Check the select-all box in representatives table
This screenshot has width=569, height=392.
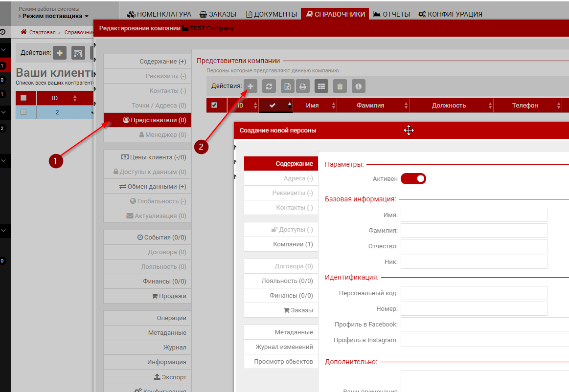pyautogui.click(x=214, y=105)
